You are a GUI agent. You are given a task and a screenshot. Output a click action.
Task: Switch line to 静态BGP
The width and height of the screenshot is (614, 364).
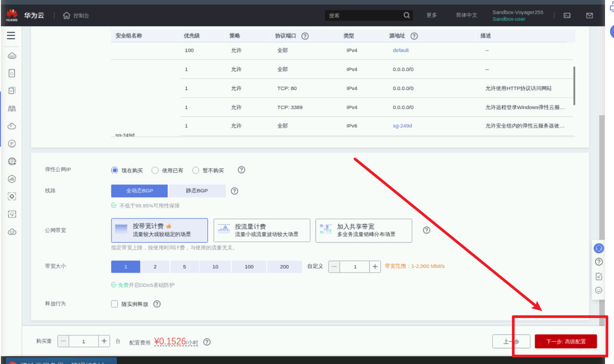click(197, 191)
